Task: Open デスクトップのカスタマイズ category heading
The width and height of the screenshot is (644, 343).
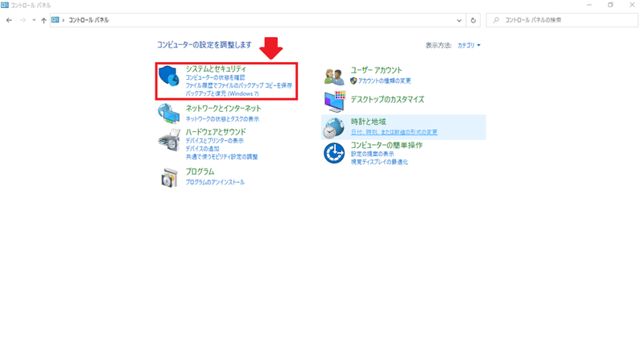Action: click(x=387, y=99)
